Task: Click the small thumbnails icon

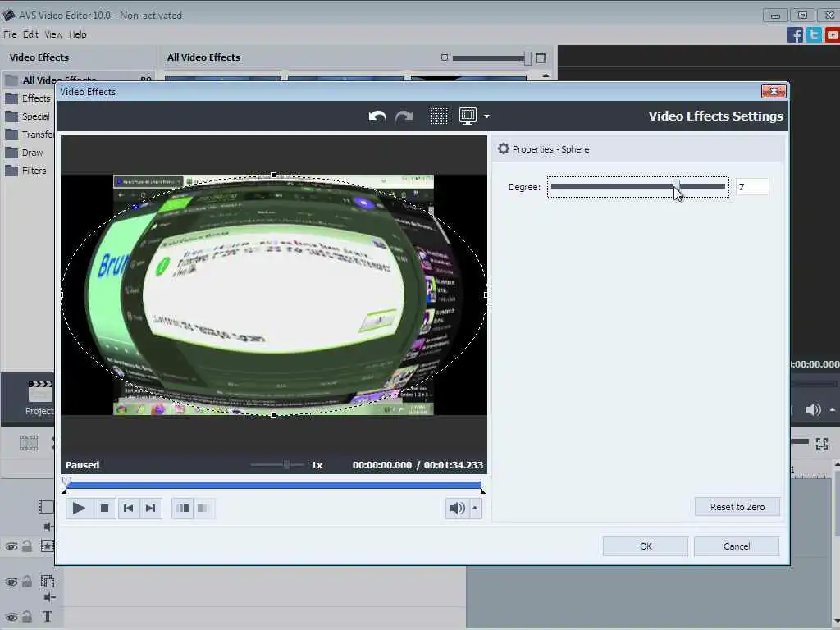Action: (444, 57)
